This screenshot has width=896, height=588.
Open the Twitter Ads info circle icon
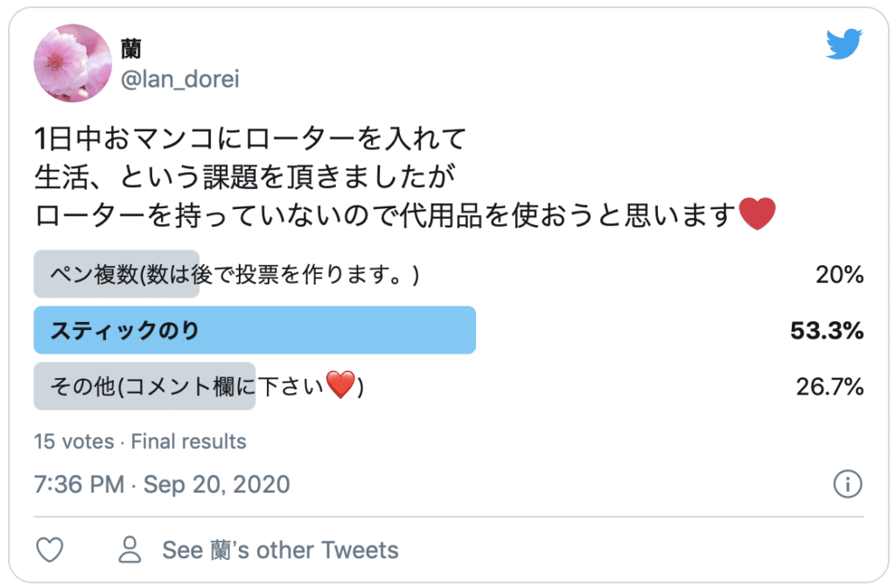(848, 484)
